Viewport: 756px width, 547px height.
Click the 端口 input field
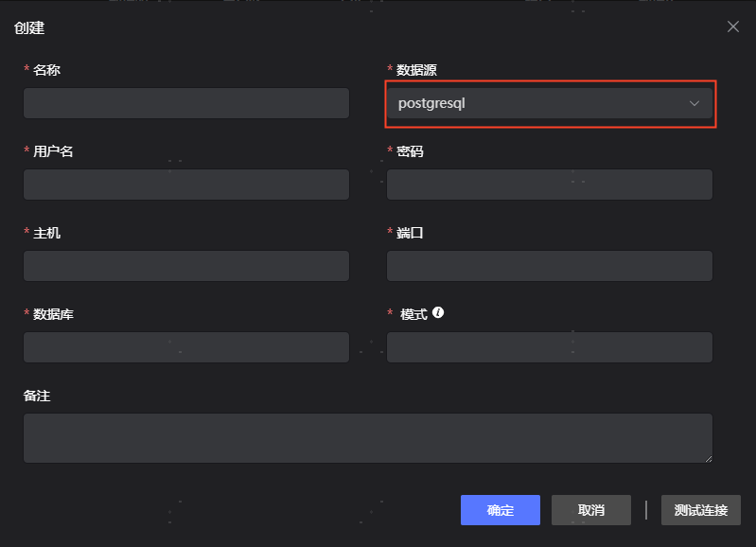[549, 266]
